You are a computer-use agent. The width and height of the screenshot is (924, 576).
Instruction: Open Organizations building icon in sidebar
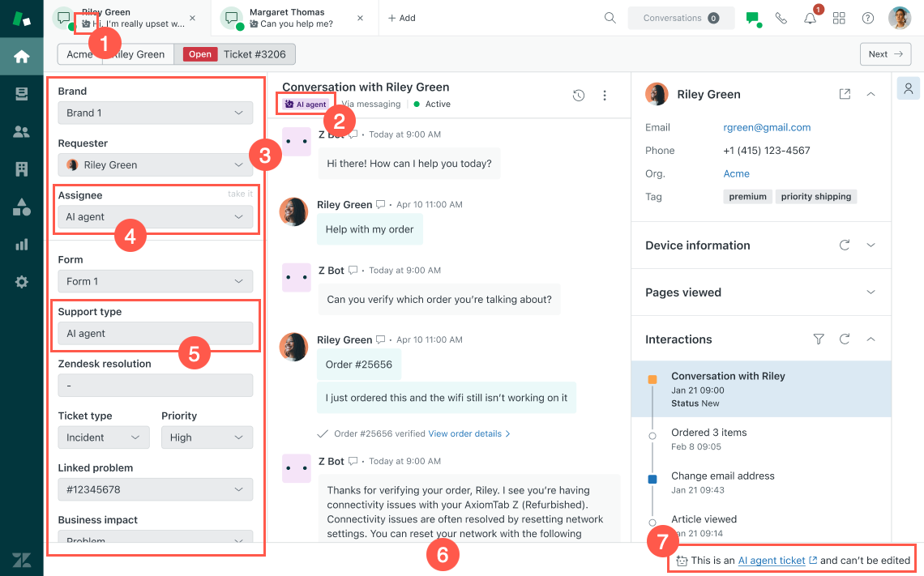coord(21,169)
